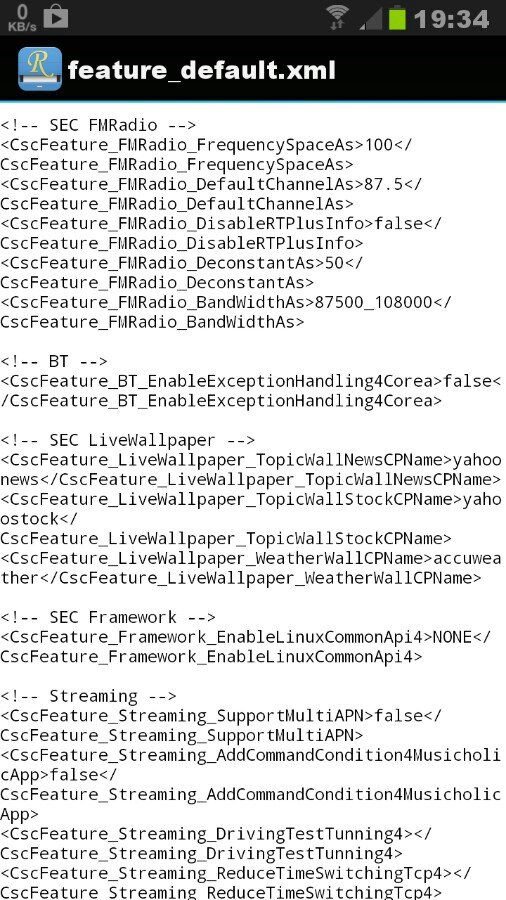Place cursor on SEC FMRadio comment line
Screen dimensions: 506x900
click(98, 125)
